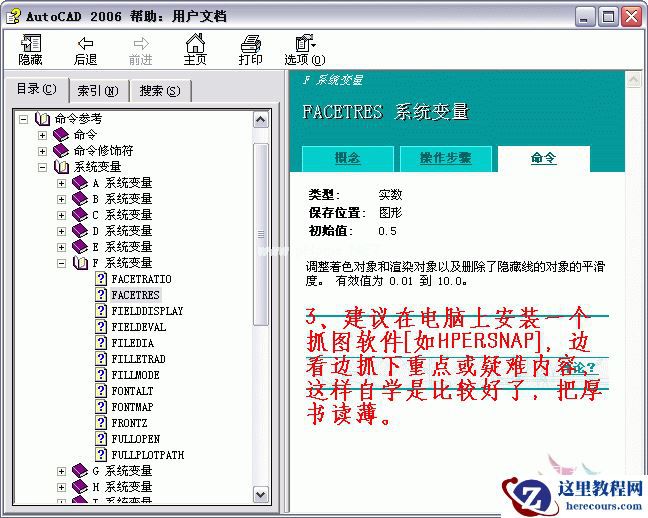Open the 概念 tab in the topic

point(348,158)
